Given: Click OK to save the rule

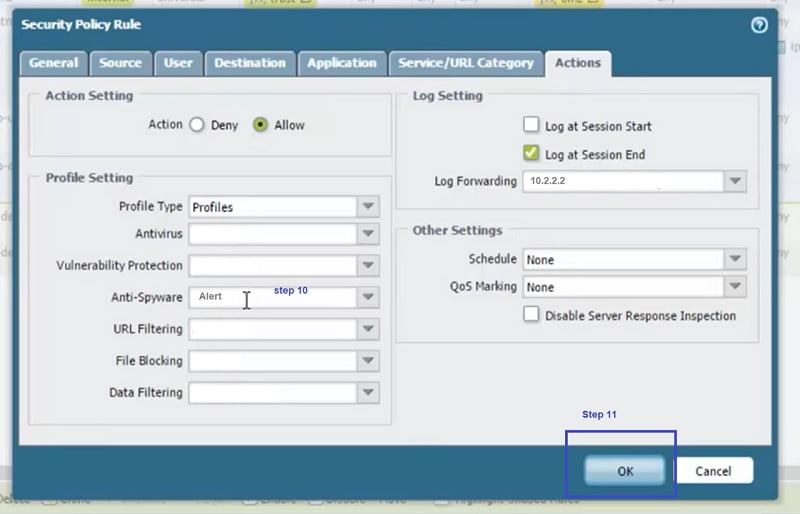Looking at the screenshot, I should click(625, 471).
